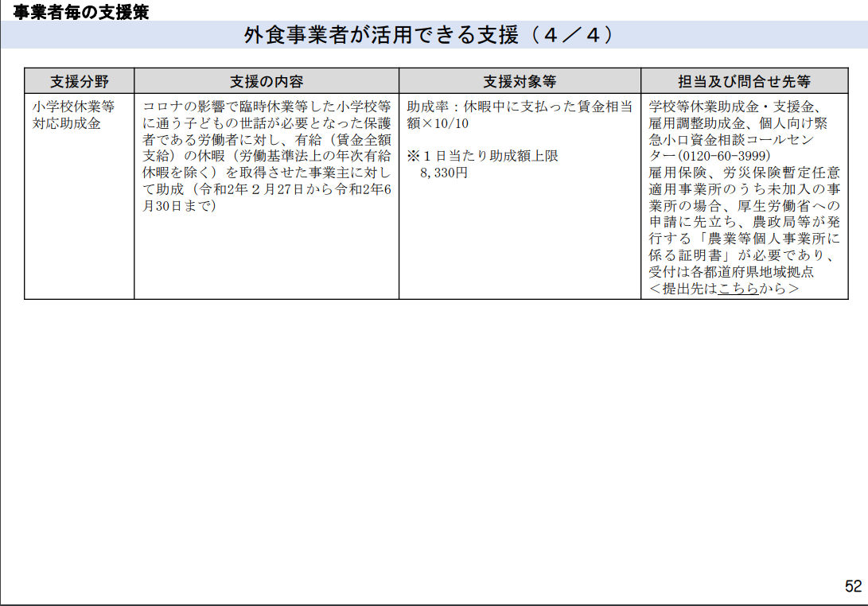Click the 支援の内容 column header

tap(267, 81)
